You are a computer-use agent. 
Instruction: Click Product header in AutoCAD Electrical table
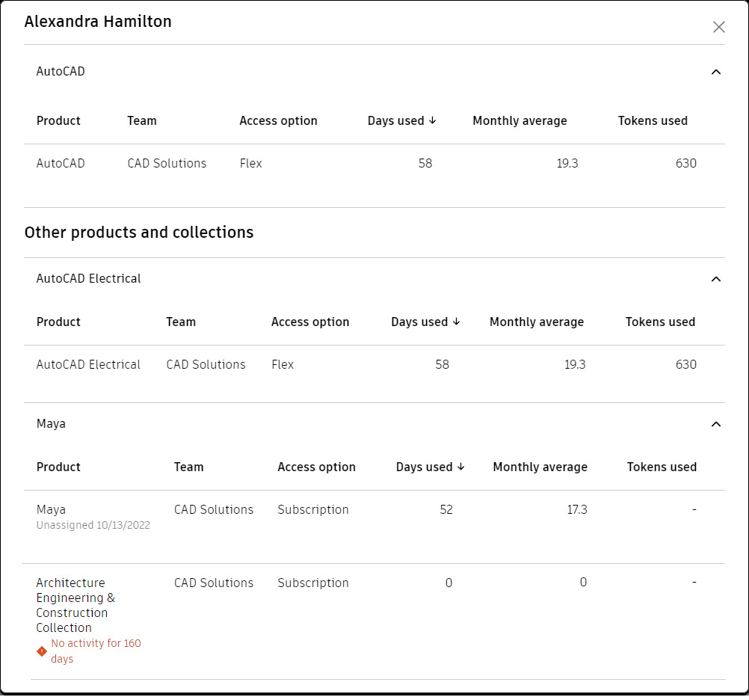click(58, 322)
